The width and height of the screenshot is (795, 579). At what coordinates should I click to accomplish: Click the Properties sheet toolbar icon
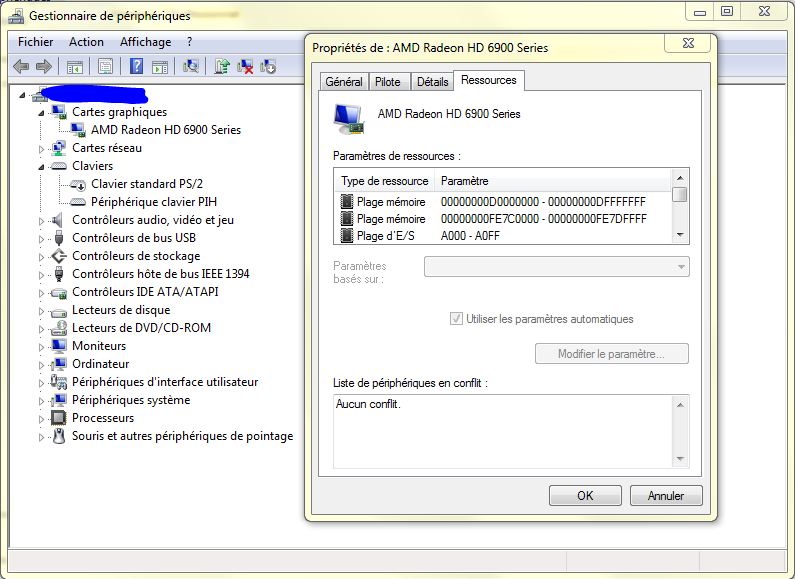[105, 66]
